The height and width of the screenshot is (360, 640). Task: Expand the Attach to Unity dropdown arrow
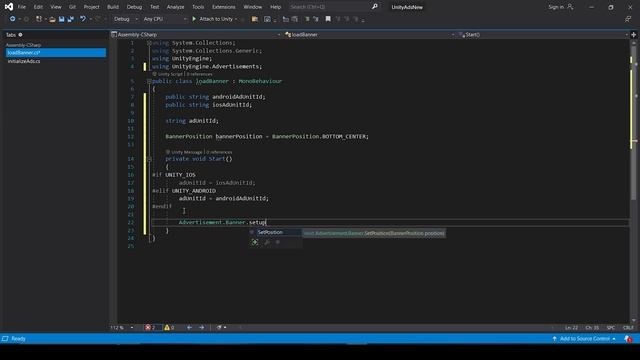236,19
